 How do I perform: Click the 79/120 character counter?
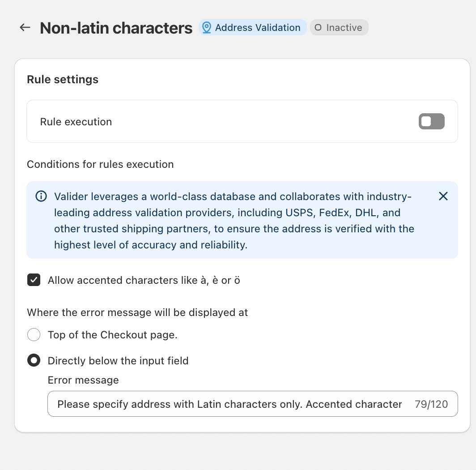[431, 404]
